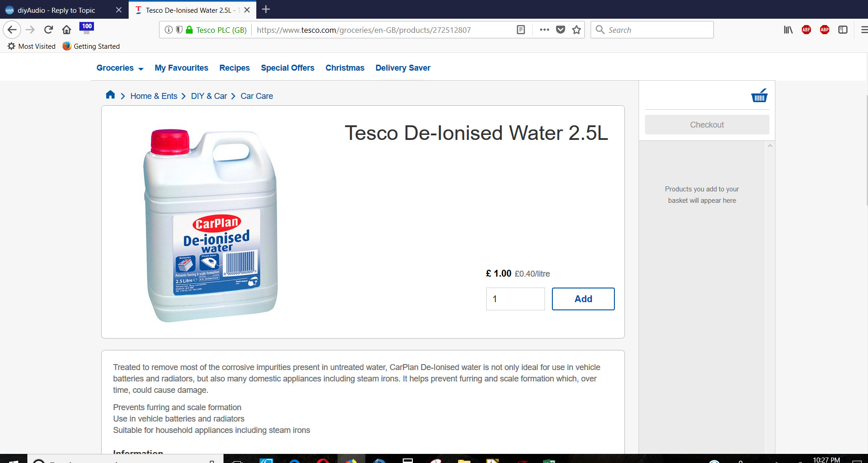Image resolution: width=868 pixels, height=463 pixels.
Task: Close the diyAudio tab
Action: [119, 10]
